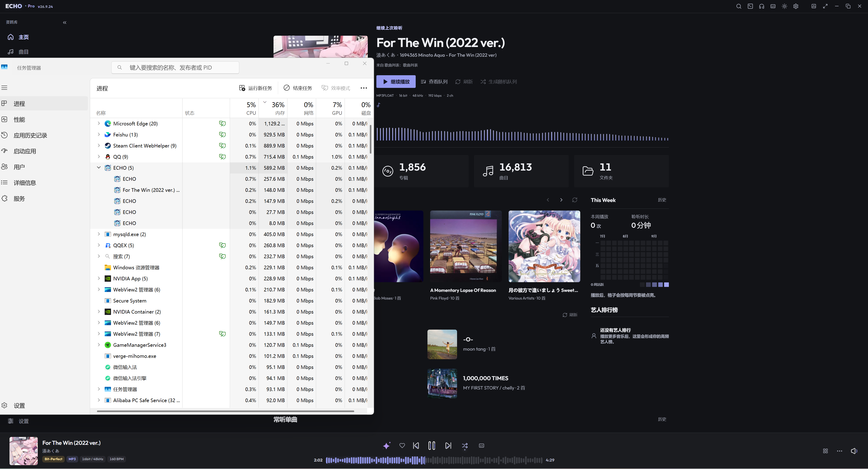Open the headphones icon in ECHO title bar

762,6
